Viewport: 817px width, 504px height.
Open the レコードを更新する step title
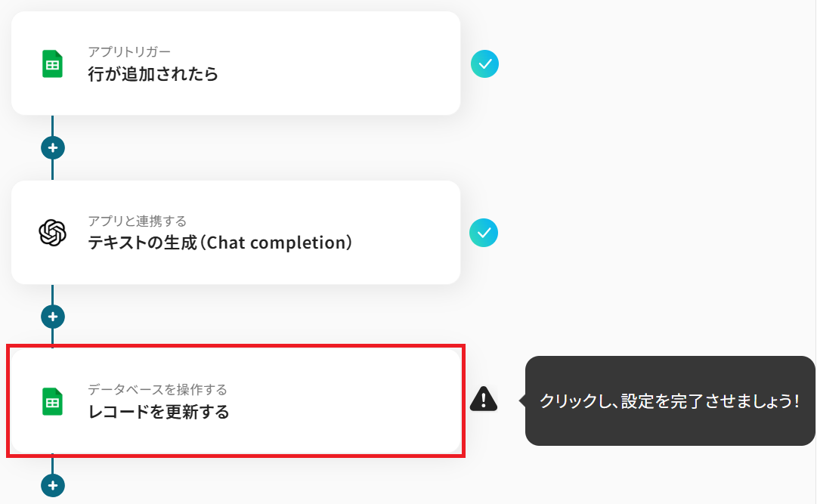pyautogui.click(x=158, y=412)
